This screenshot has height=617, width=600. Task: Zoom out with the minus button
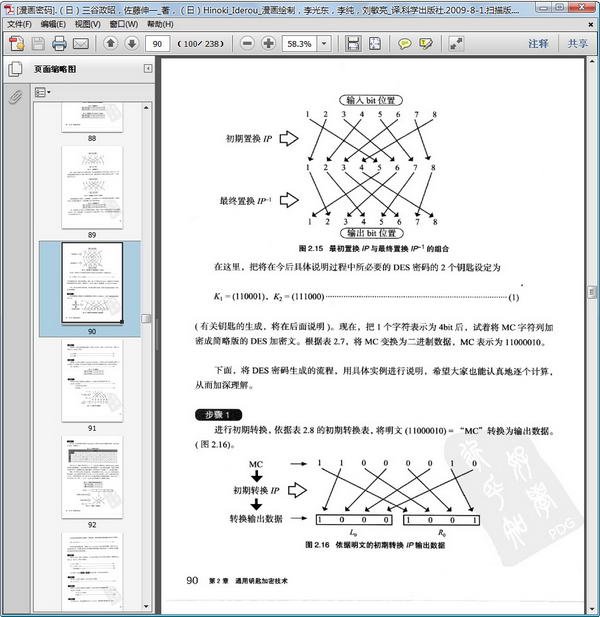(247, 43)
